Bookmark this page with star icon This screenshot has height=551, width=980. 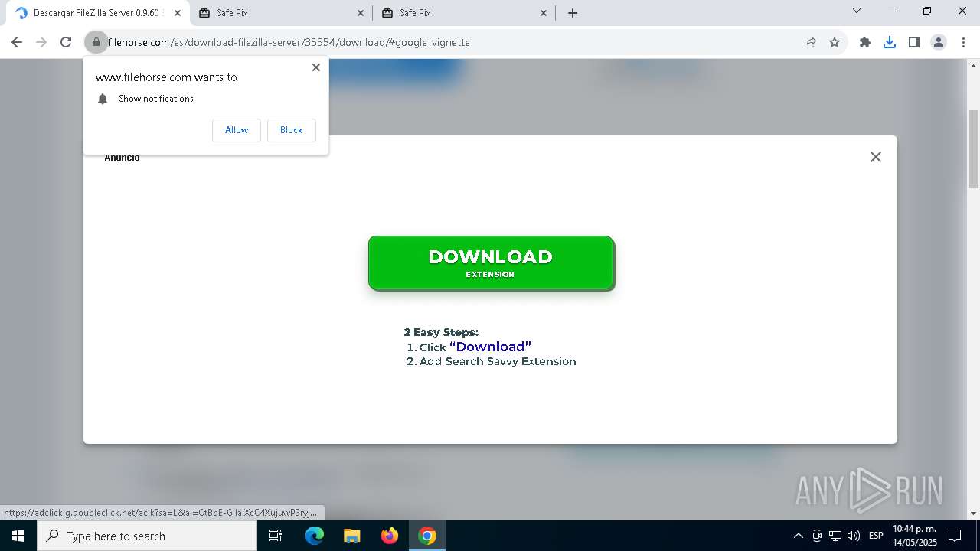[835, 42]
